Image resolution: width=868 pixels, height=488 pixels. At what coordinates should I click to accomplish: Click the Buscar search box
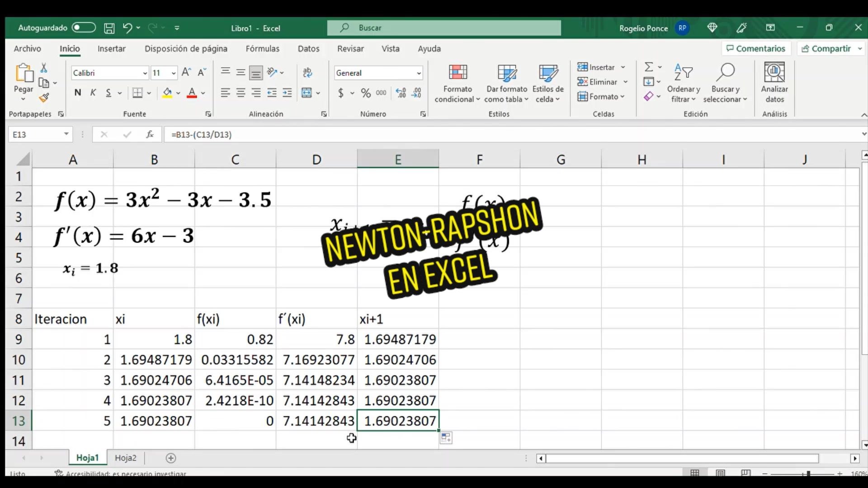click(x=444, y=28)
